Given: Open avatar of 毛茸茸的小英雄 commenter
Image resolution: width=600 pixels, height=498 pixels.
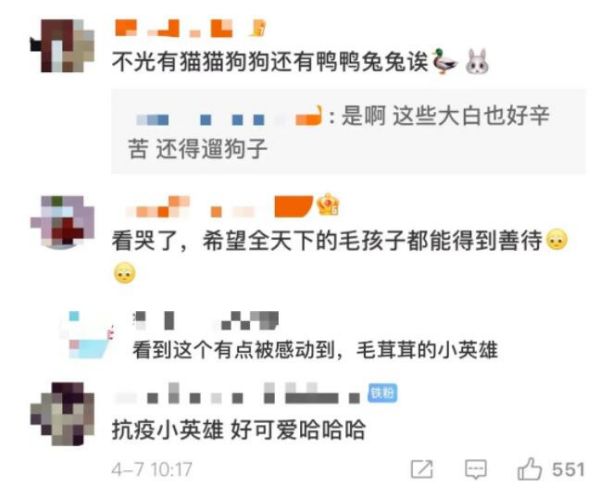Looking at the screenshot, I should [x=87, y=335].
